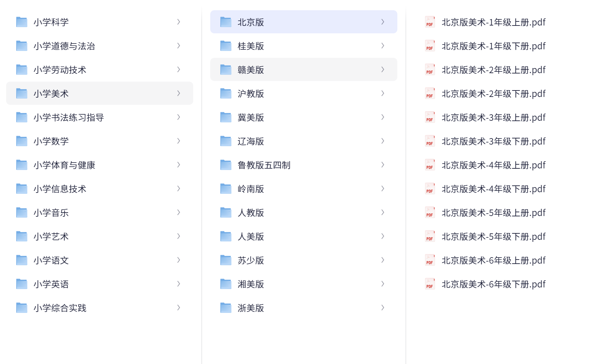Open the 小学信息技术 folder label
The height and width of the screenshot is (364, 595).
click(x=60, y=189)
